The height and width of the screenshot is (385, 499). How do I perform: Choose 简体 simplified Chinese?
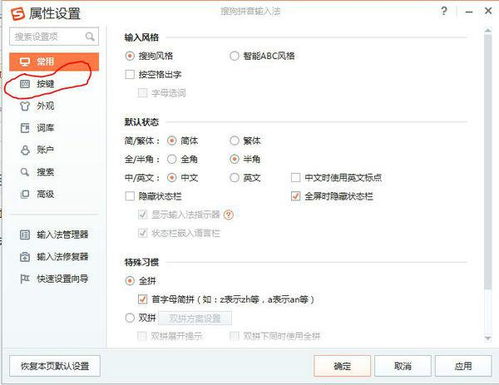172,141
